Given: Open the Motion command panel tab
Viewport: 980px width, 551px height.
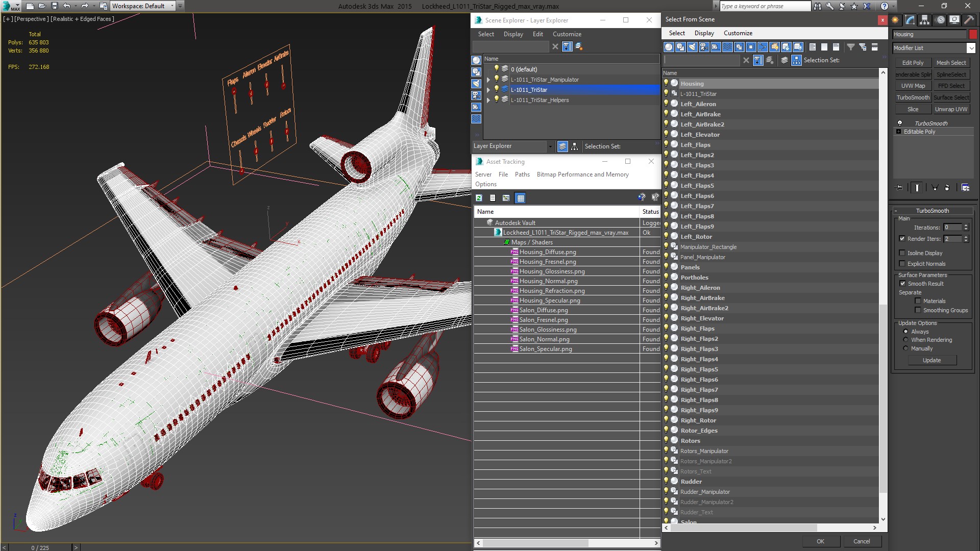Looking at the screenshot, I should (940, 20).
